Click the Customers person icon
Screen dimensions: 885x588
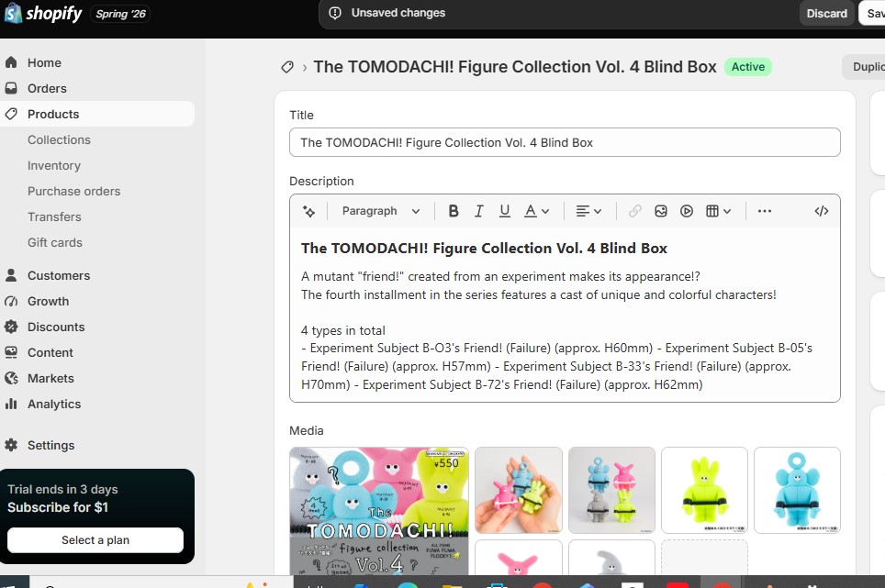(x=11, y=275)
